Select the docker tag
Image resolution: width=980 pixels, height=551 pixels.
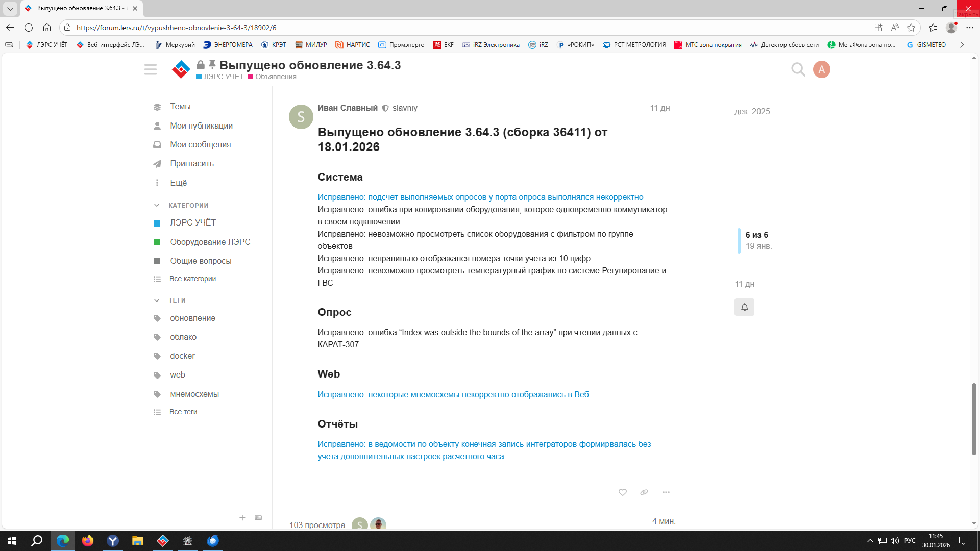coord(182,356)
